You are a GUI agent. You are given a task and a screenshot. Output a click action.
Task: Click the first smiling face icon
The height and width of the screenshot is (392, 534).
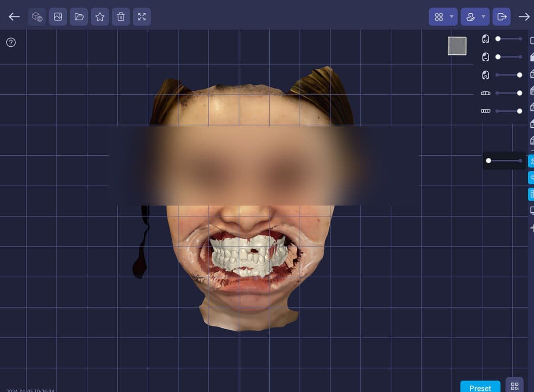(485, 39)
